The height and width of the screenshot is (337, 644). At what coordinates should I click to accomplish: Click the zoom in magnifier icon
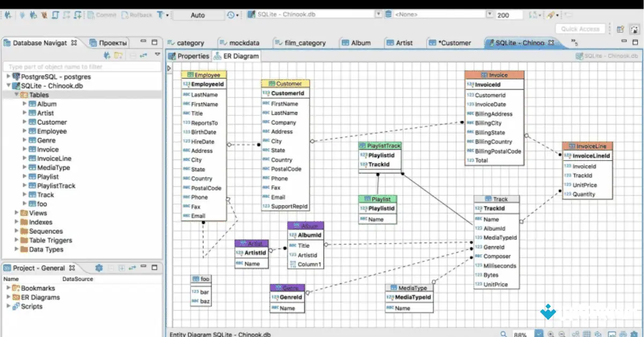551,334
